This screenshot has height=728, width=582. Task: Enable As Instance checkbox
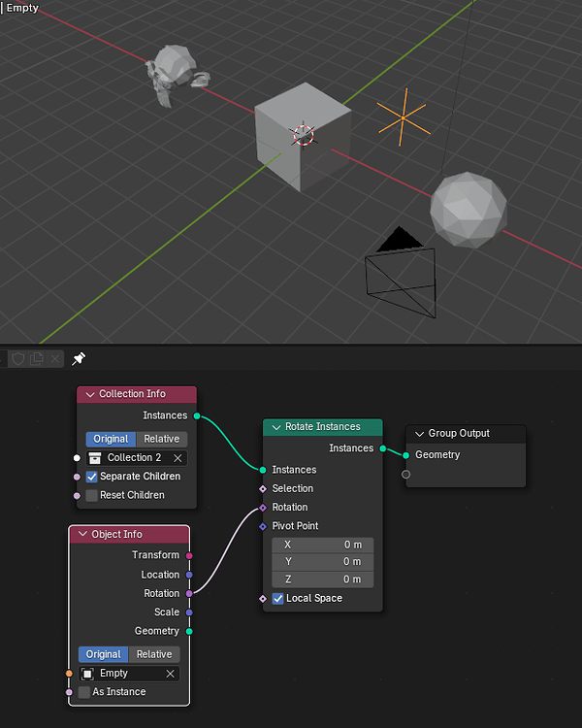click(x=84, y=692)
